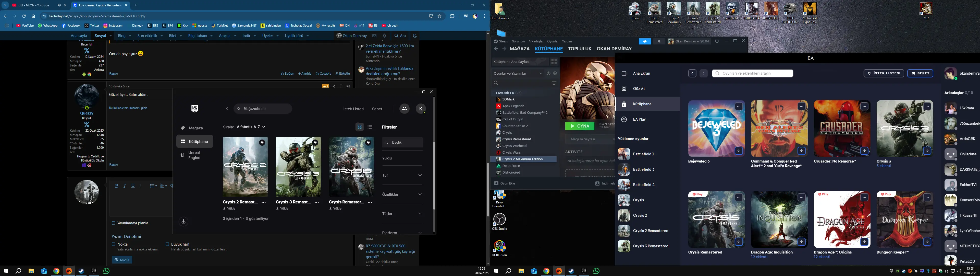Open WhatsApp from left Windows taskbar
Image resolution: width=980 pixels, height=276 pixels.
coord(106,271)
